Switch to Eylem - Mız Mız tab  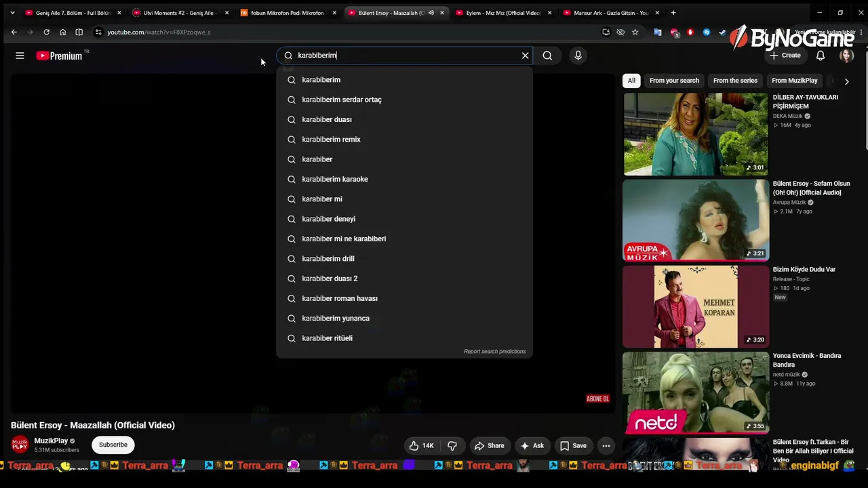point(503,13)
